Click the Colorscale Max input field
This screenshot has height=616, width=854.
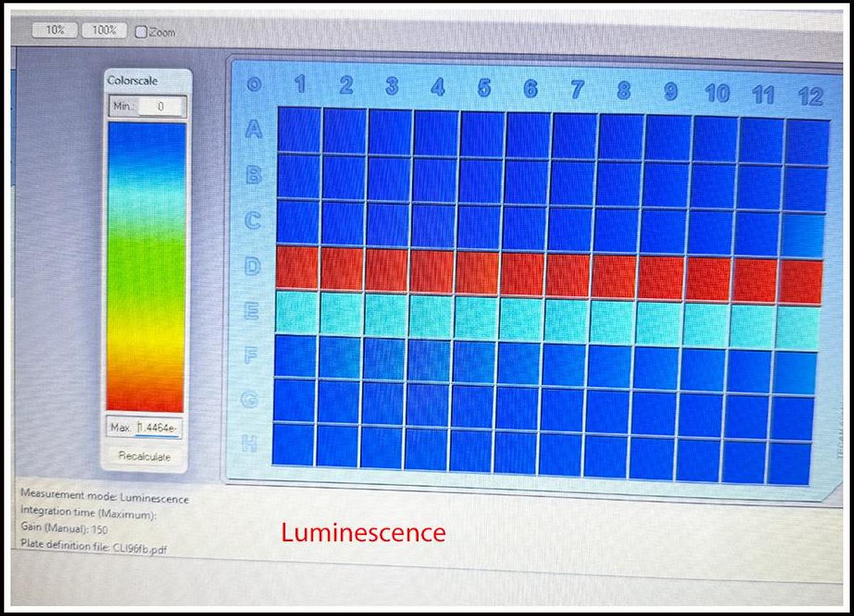click(158, 428)
